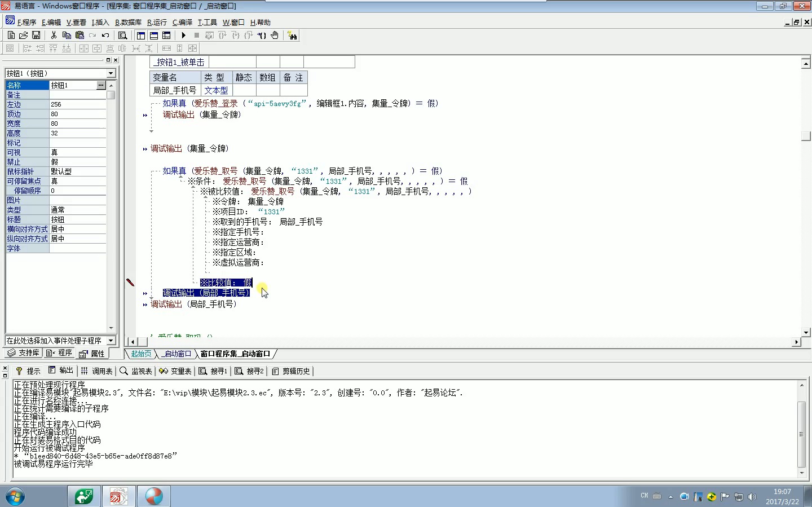812x507 pixels.
Task: Show hidden tray icons arrow
Action: [670, 497]
